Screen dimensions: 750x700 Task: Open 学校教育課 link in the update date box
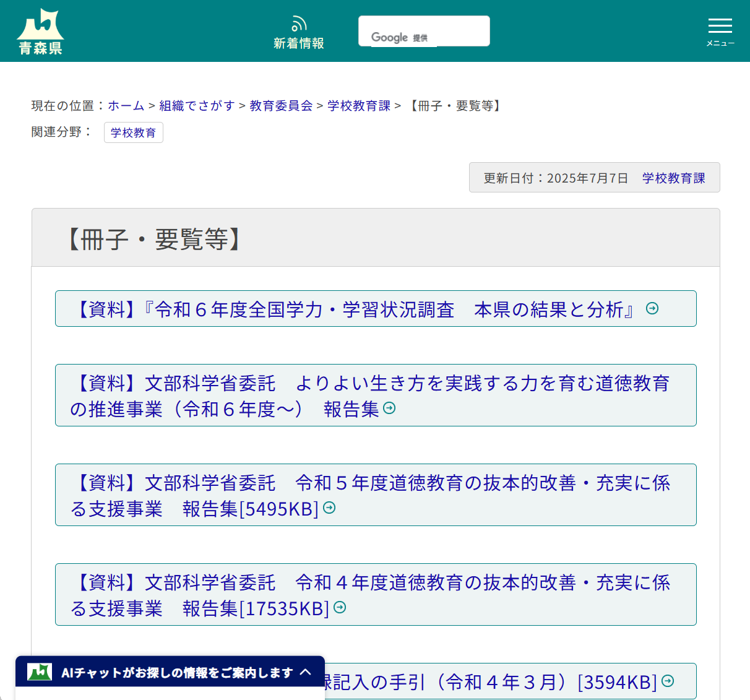point(674,178)
